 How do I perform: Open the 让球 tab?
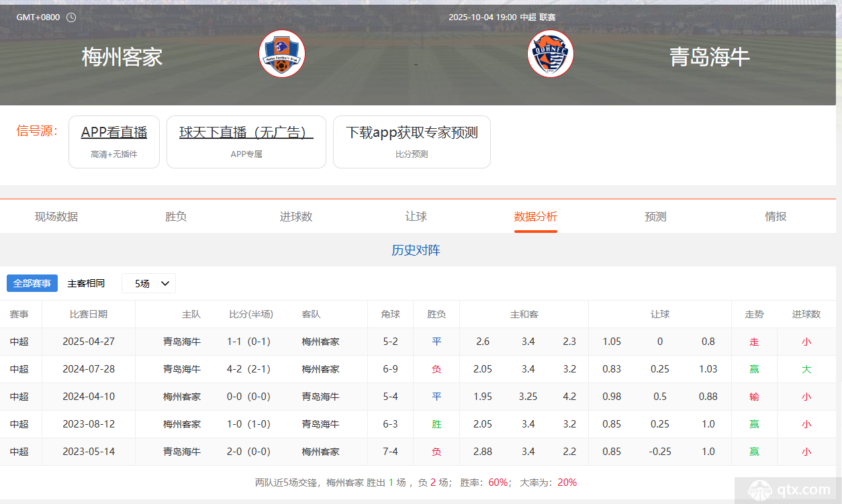[x=416, y=217]
